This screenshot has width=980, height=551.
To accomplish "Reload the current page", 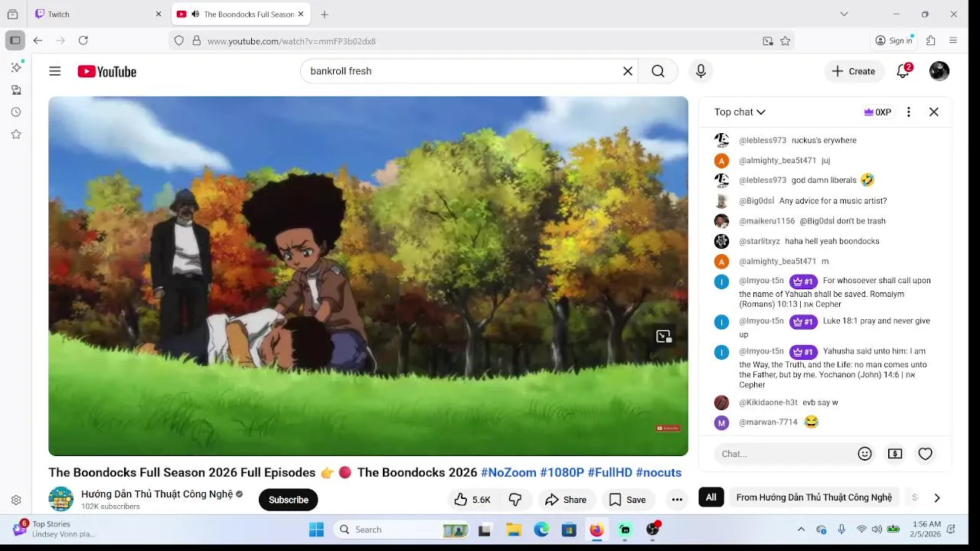I will pyautogui.click(x=83, y=41).
